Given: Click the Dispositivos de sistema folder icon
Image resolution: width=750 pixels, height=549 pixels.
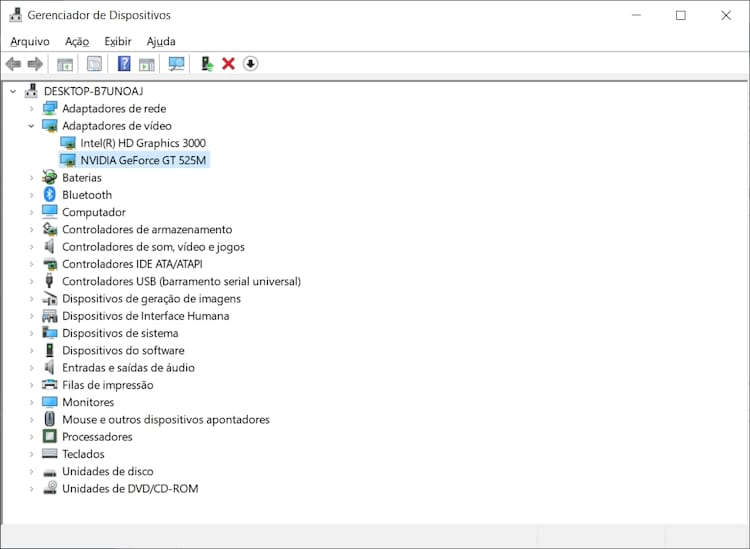Looking at the screenshot, I should click(49, 332).
